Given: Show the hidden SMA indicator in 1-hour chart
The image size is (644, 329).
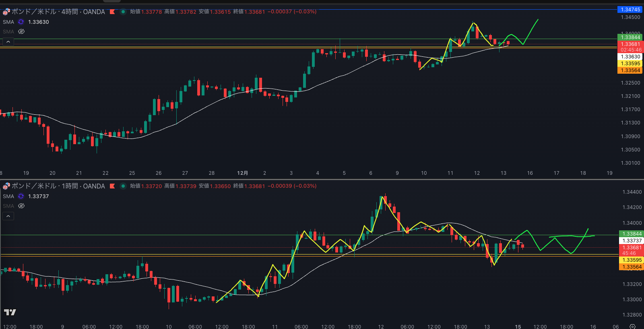Looking at the screenshot, I should click(21, 206).
